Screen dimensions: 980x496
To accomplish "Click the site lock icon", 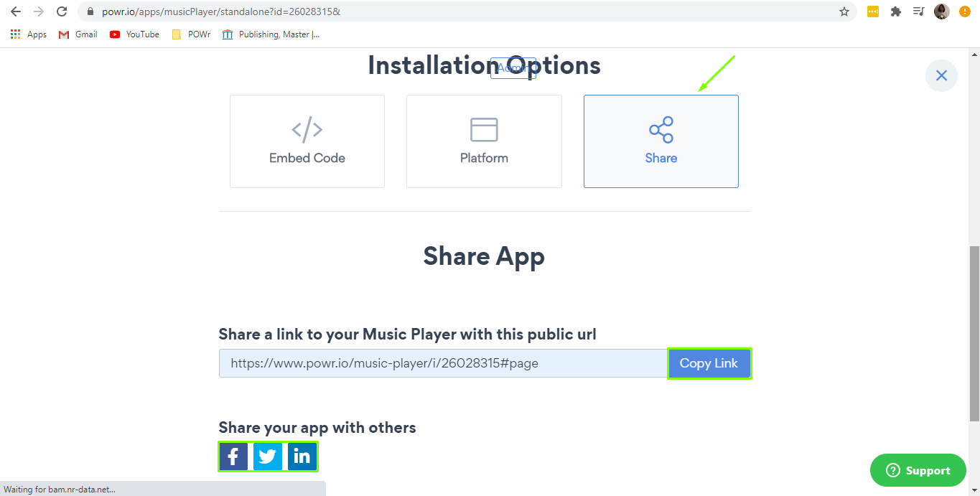I will coord(90,11).
